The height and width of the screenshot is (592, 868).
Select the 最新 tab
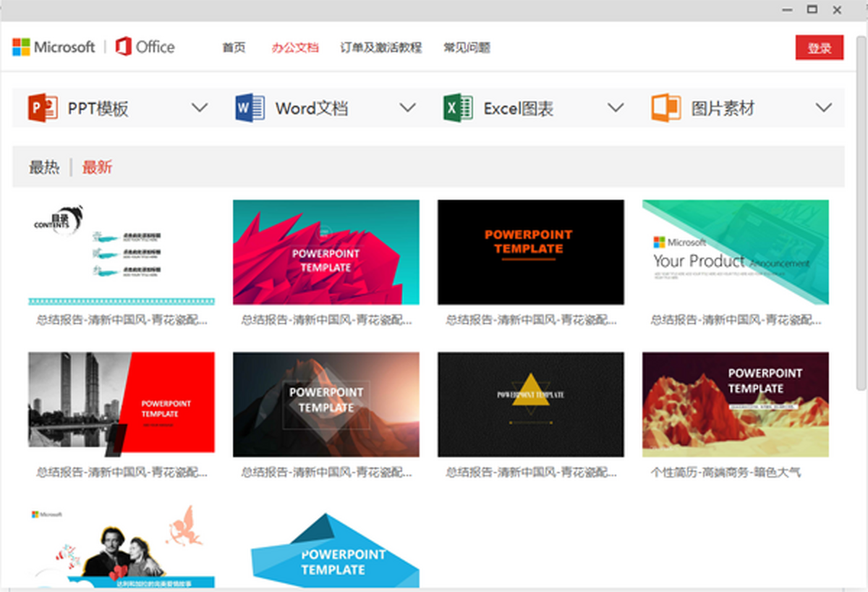[98, 166]
